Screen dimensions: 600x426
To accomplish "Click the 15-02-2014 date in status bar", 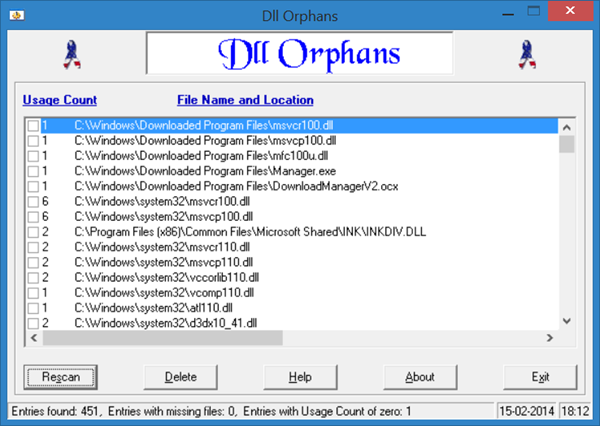I will point(527,411).
